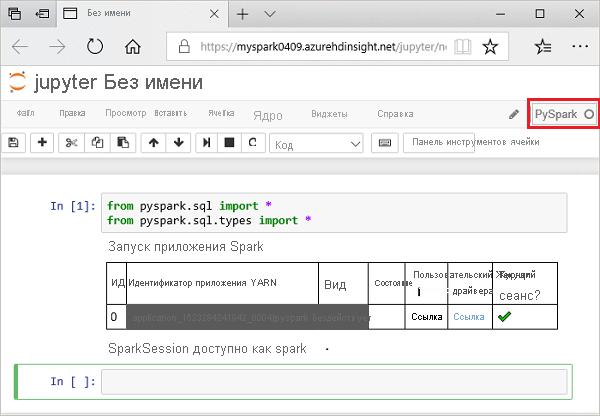Restart the kernel with the circular arrow
Viewport: 600px width, 416px height.
(253, 143)
